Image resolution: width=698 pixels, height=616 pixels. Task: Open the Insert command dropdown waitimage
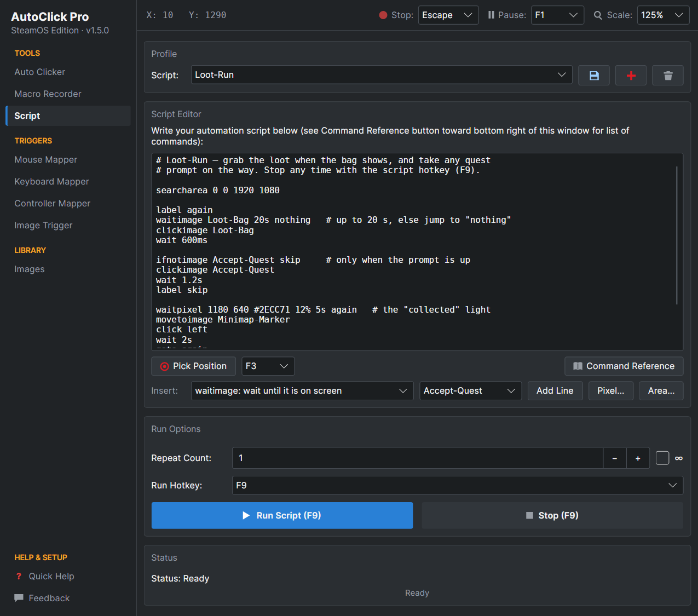(302, 391)
